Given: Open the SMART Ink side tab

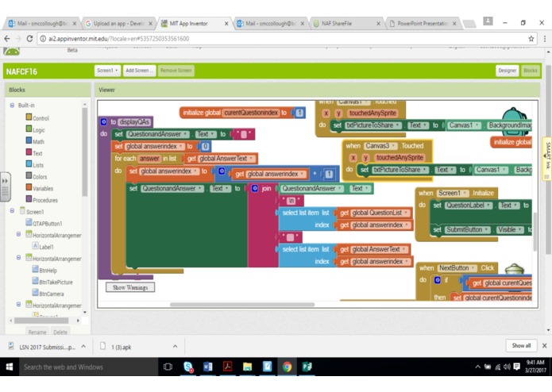Looking at the screenshot, I should 547,158.
